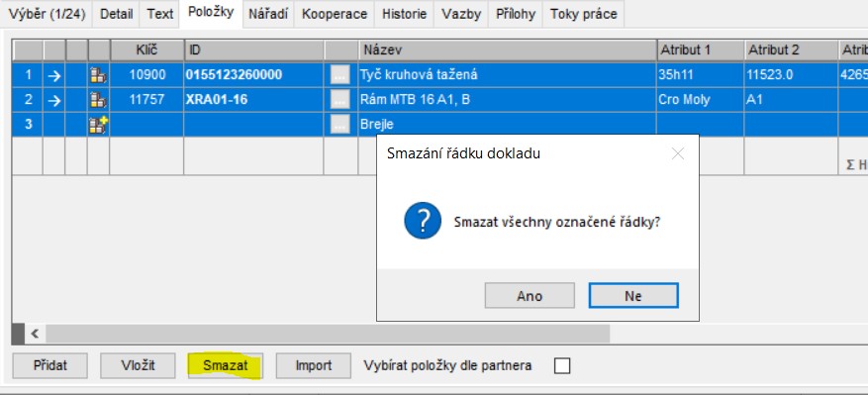Click the item icon in row 2
This screenshot has width=868, height=395.
pos(99,100)
